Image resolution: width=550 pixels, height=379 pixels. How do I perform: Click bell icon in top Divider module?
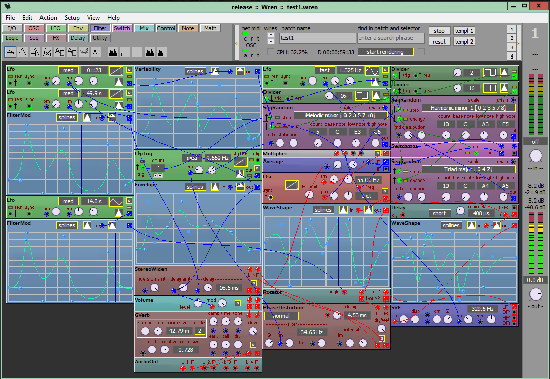(504, 73)
